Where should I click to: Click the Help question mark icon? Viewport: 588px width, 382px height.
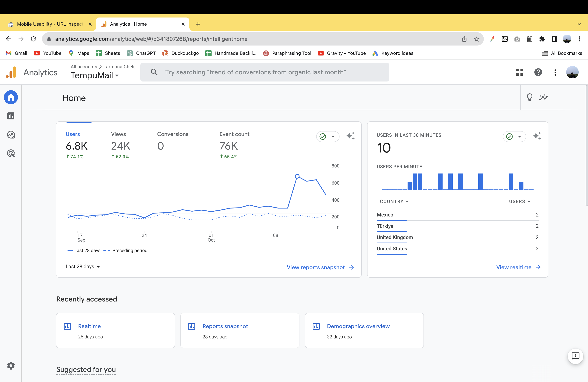[x=538, y=72]
